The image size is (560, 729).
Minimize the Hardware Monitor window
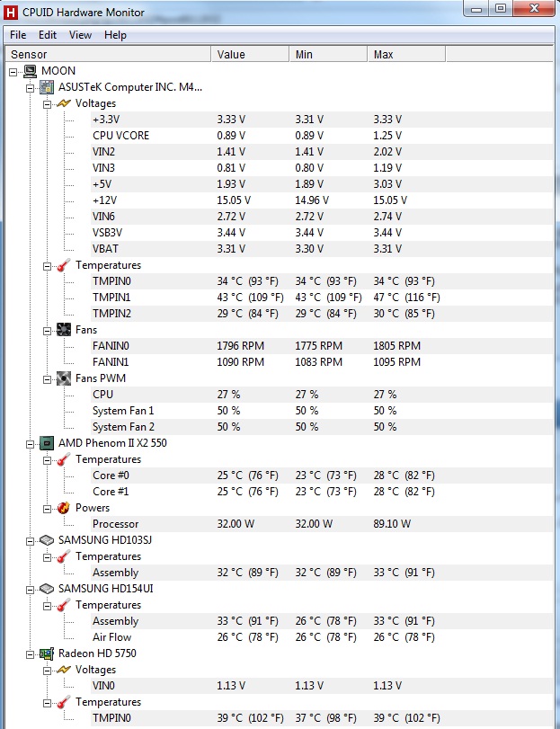[476, 8]
